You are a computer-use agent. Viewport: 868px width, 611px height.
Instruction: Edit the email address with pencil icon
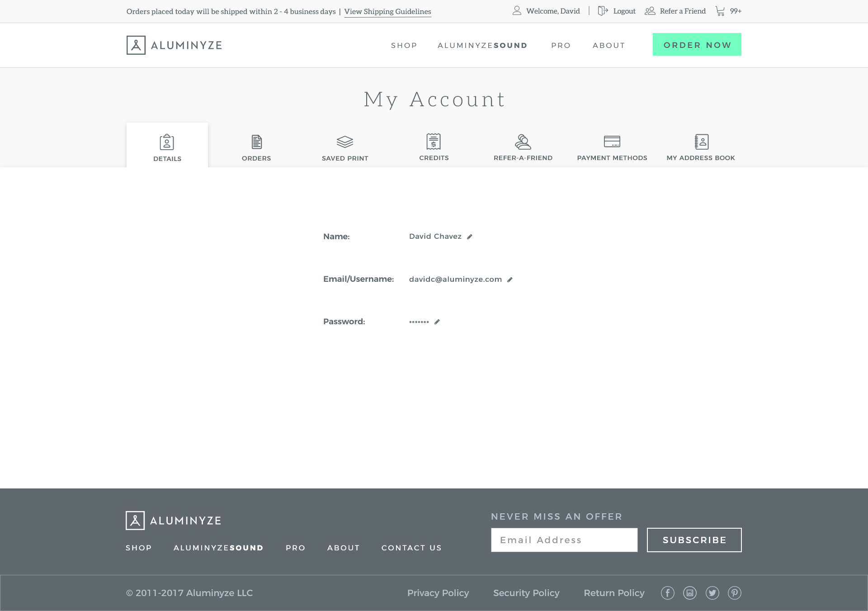[510, 279]
